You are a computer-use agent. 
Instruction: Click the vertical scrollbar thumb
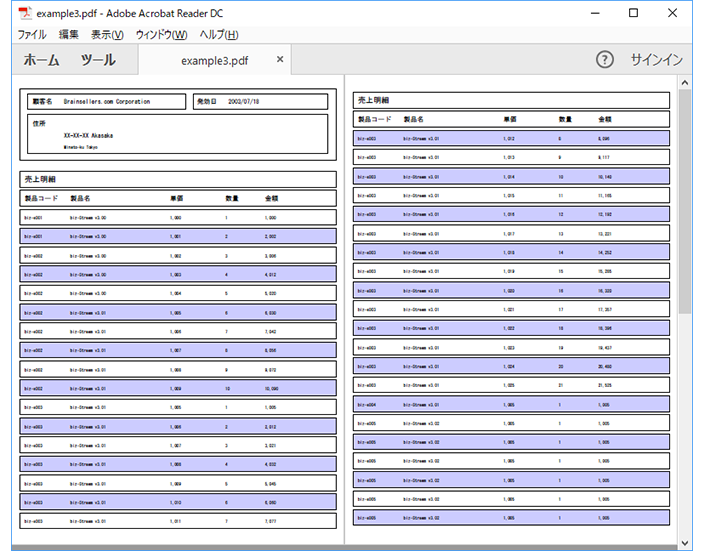click(x=685, y=201)
